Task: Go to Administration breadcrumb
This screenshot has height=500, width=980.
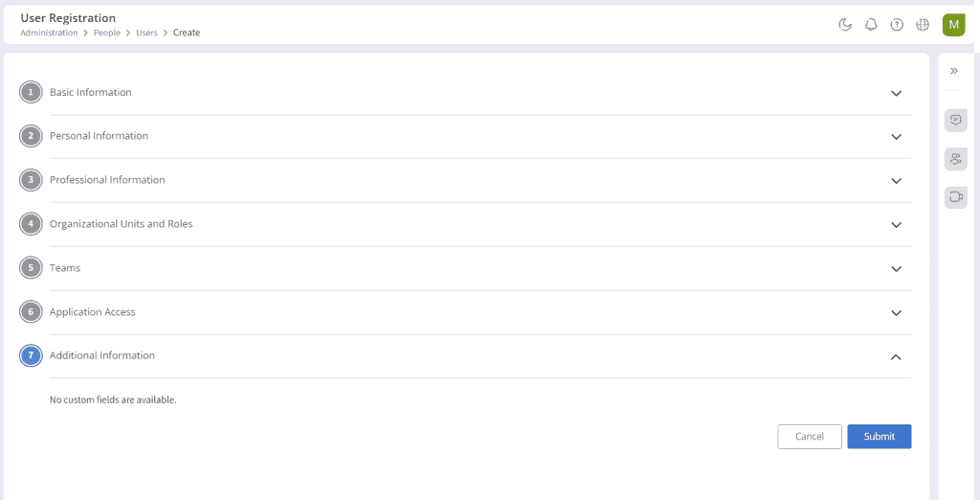Action: tap(49, 33)
